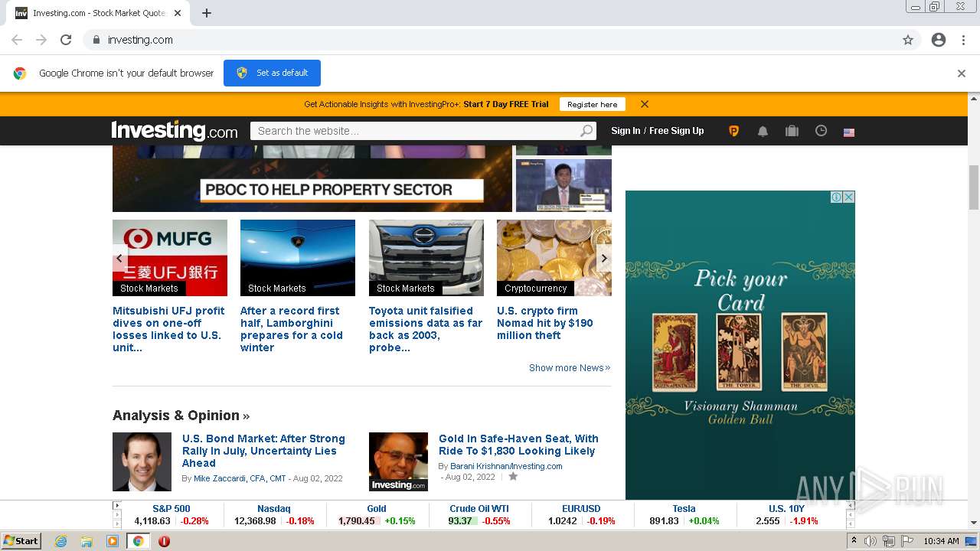Click the ad info icon
This screenshot has height=551, width=980.
click(837, 197)
